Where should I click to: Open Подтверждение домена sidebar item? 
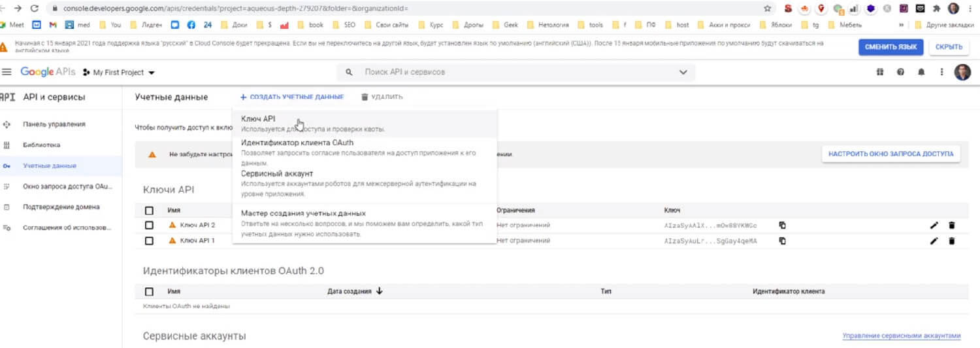click(61, 207)
